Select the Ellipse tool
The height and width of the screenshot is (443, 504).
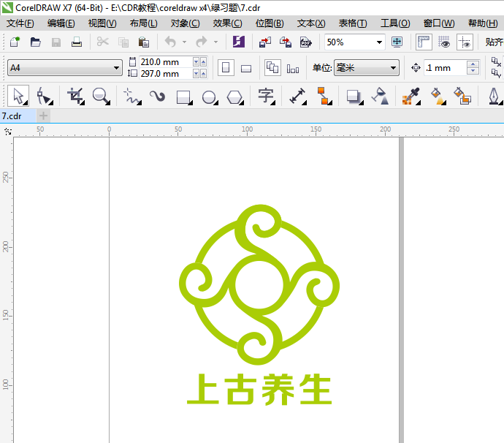pyautogui.click(x=209, y=96)
